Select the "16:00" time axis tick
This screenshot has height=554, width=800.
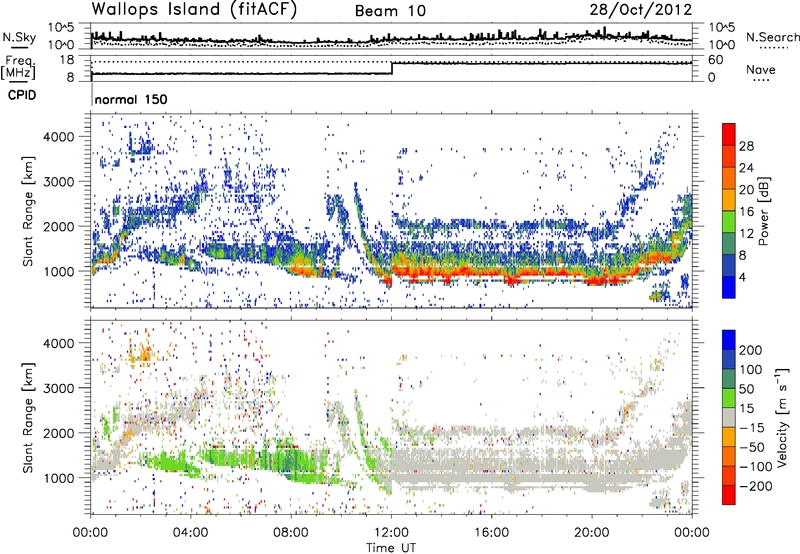click(491, 533)
